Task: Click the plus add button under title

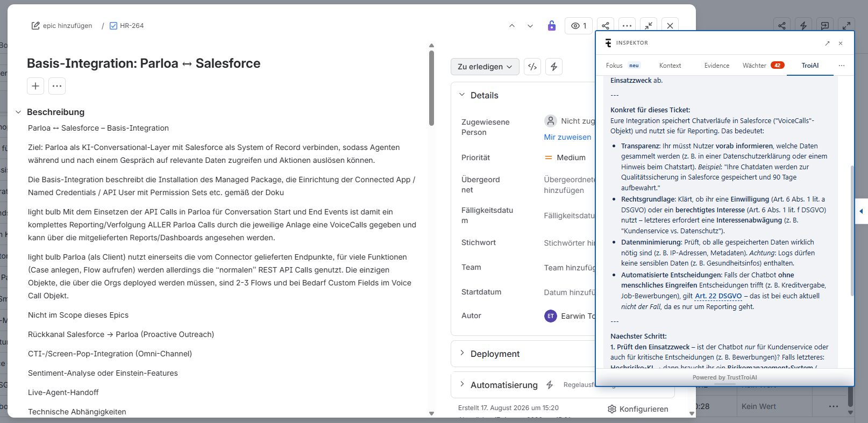Action: 35,86
